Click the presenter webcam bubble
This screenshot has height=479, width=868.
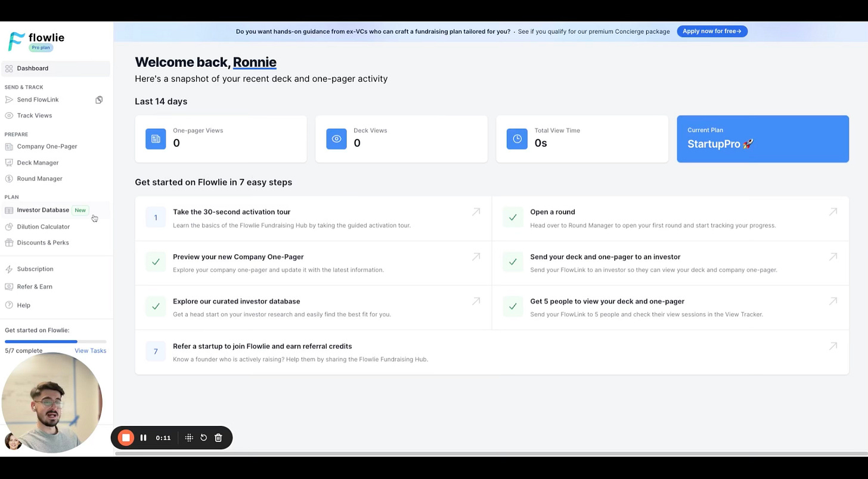pyautogui.click(x=52, y=403)
